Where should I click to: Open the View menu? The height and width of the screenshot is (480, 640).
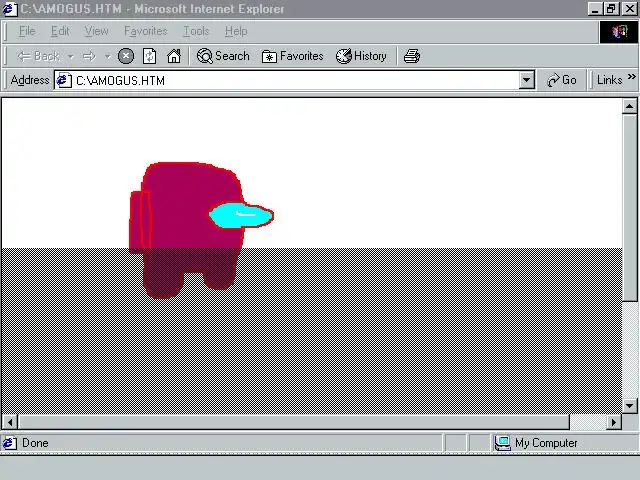96,31
